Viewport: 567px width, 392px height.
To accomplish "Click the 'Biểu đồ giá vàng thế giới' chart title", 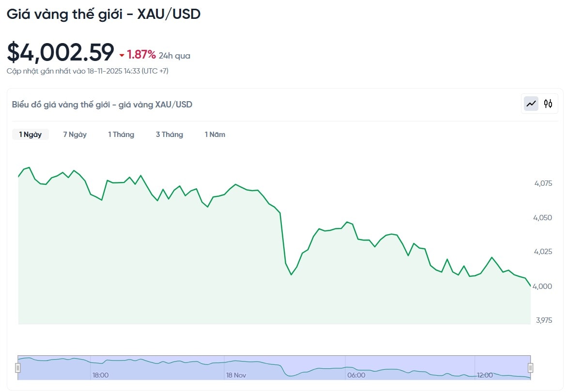I will point(102,105).
